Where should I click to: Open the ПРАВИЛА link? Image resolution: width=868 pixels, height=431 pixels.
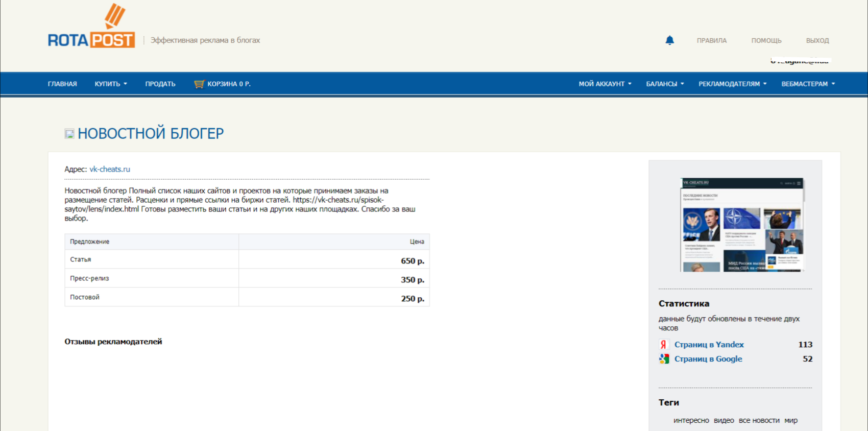(711, 40)
